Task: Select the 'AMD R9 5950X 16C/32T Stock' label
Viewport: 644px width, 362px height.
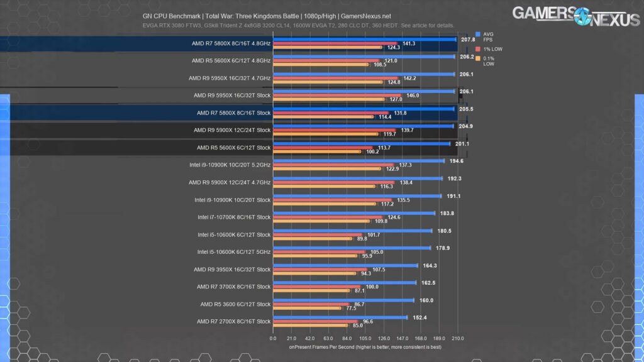Action: pyautogui.click(x=232, y=96)
